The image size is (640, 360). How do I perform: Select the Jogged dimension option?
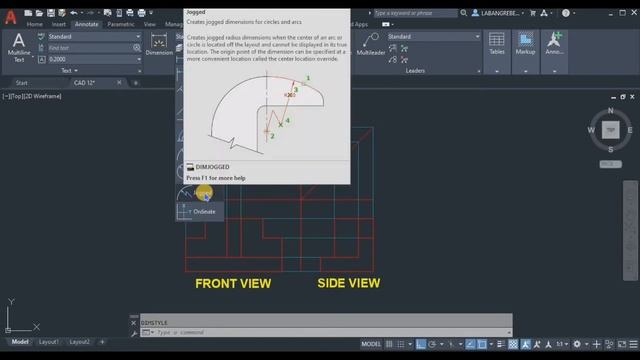coord(200,192)
